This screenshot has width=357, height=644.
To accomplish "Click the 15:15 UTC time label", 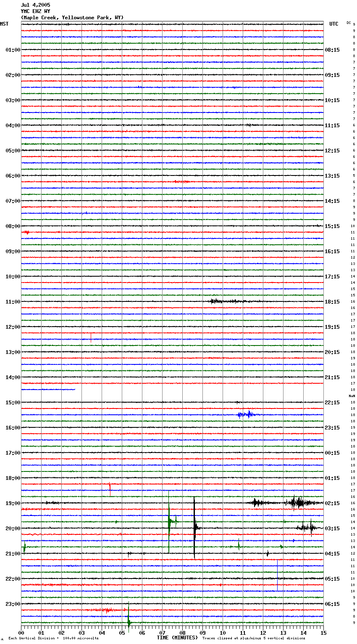I will click(x=332, y=226).
